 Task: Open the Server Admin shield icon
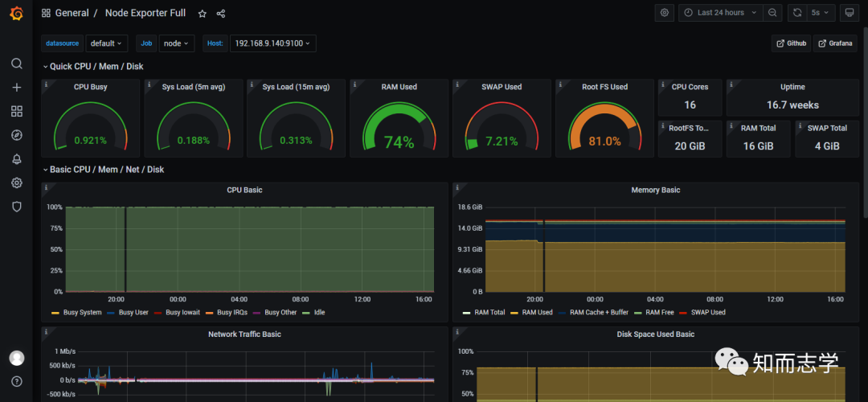pyautogui.click(x=17, y=207)
